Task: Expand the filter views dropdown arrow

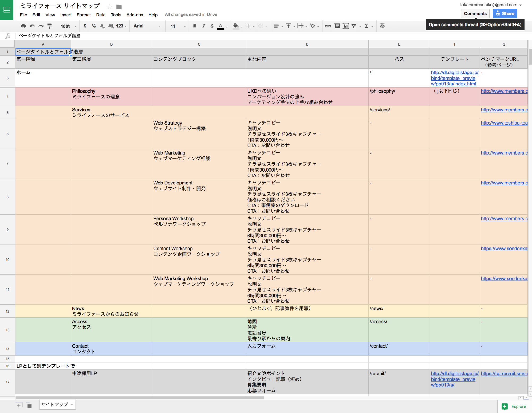Action: pyautogui.click(x=360, y=26)
